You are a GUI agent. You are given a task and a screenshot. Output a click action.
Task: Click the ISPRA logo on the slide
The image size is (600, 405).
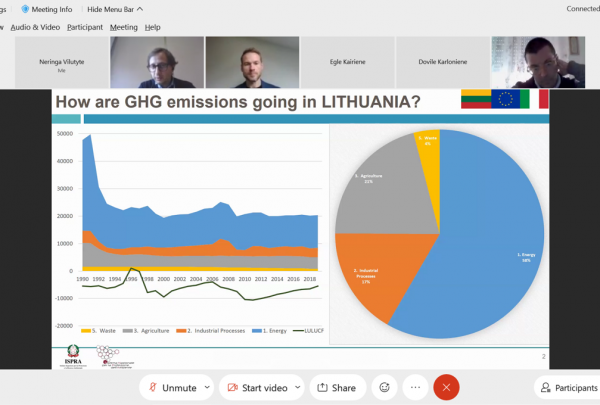click(75, 355)
